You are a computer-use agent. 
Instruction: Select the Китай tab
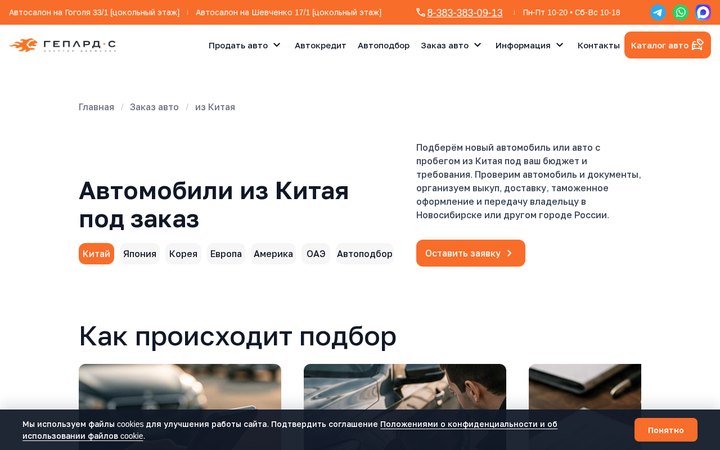[96, 253]
